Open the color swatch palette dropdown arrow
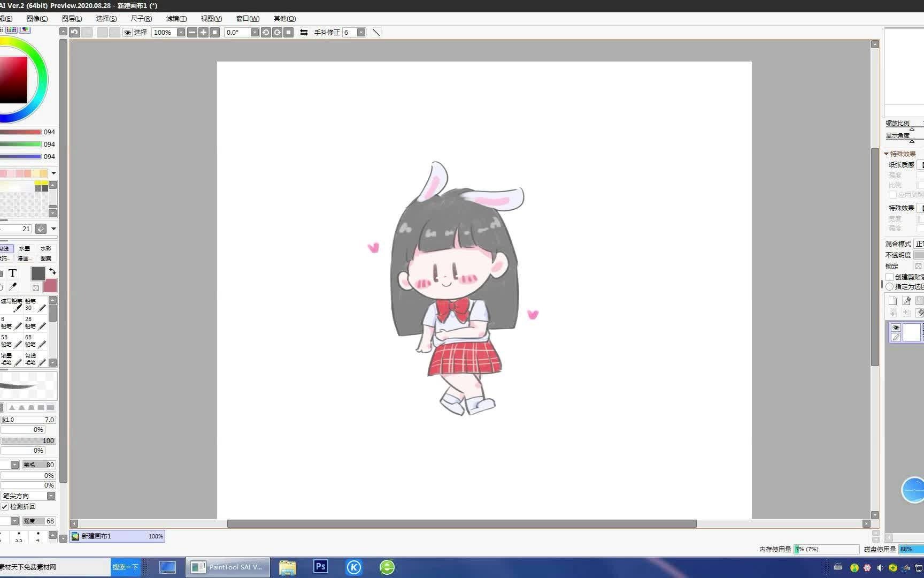The width and height of the screenshot is (924, 578). pos(53,173)
